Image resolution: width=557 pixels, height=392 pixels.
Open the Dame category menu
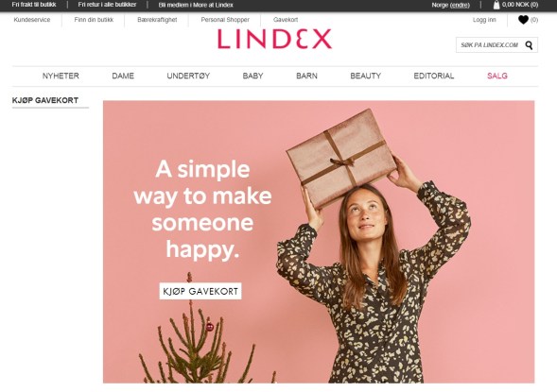[123, 76]
